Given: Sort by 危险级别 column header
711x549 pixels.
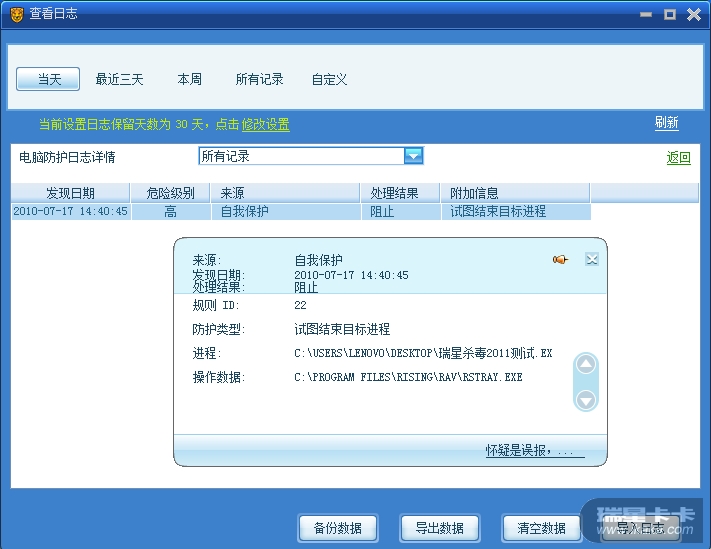Looking at the screenshot, I should pos(170,193).
